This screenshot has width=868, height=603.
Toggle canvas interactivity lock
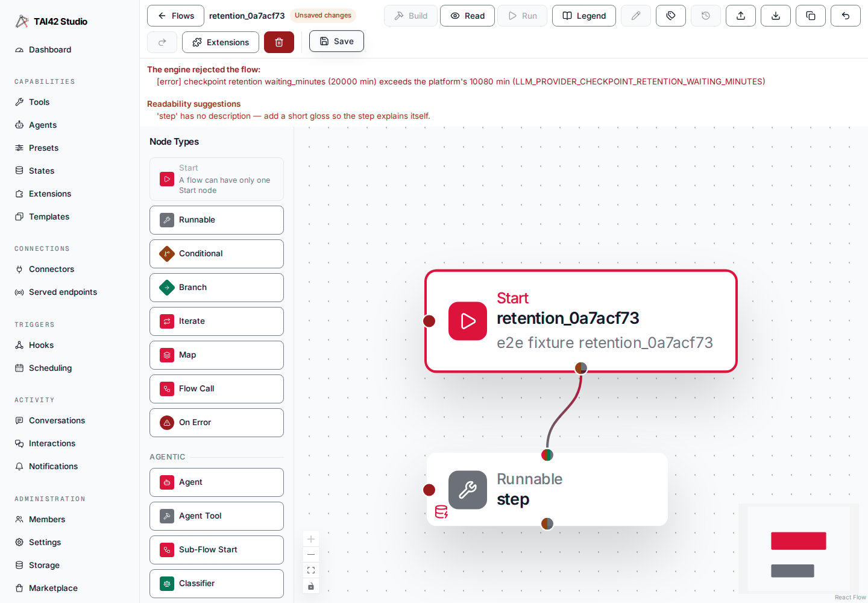[311, 586]
